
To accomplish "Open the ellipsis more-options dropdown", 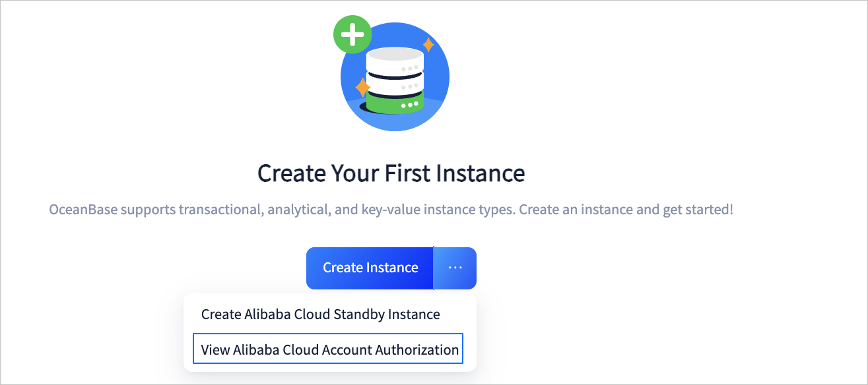I will [x=455, y=268].
